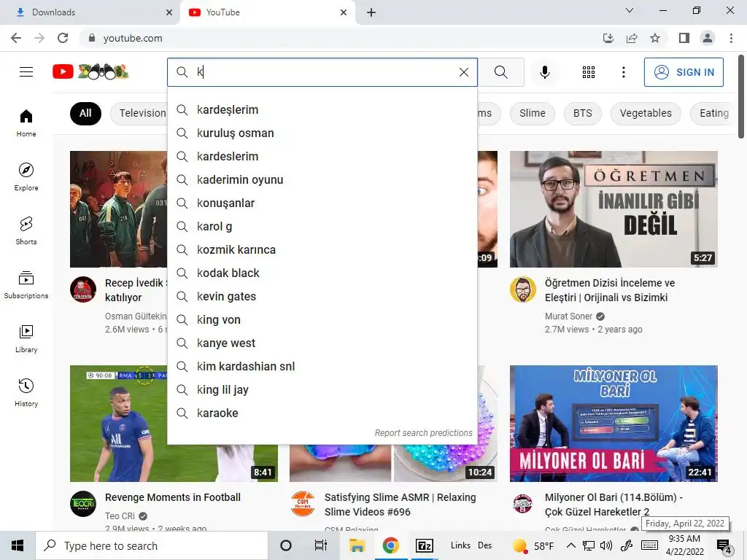Open the Teo CRi channel avatar

pyautogui.click(x=83, y=504)
